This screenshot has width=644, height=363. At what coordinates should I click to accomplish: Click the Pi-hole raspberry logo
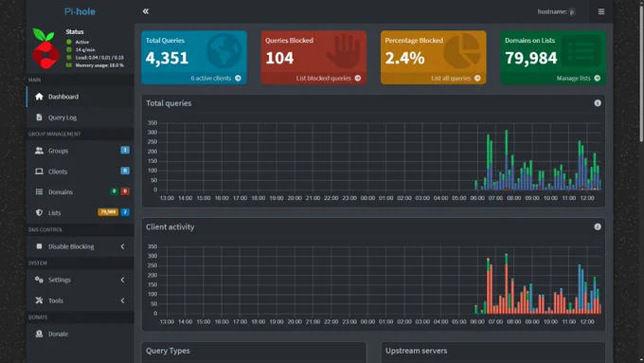click(x=45, y=48)
